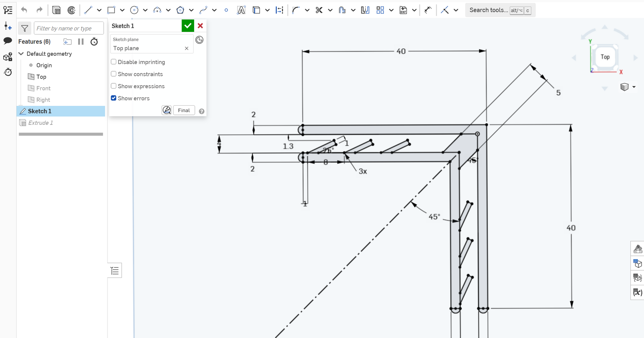This screenshot has height=338, width=644.
Task: Open the sketch help question mark
Action: click(202, 111)
